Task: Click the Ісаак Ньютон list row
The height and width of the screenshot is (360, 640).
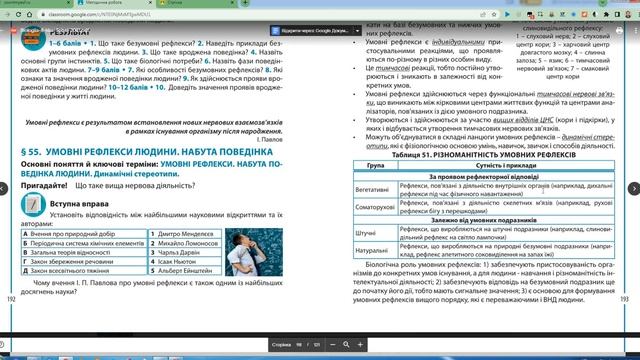Action: 185,261
